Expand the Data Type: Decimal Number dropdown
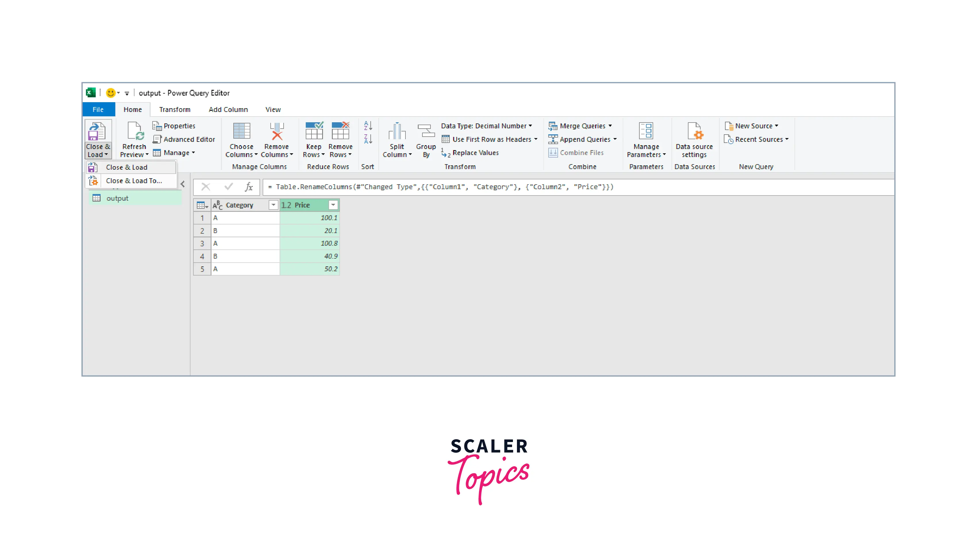Image resolution: width=977 pixels, height=560 pixels. point(486,126)
